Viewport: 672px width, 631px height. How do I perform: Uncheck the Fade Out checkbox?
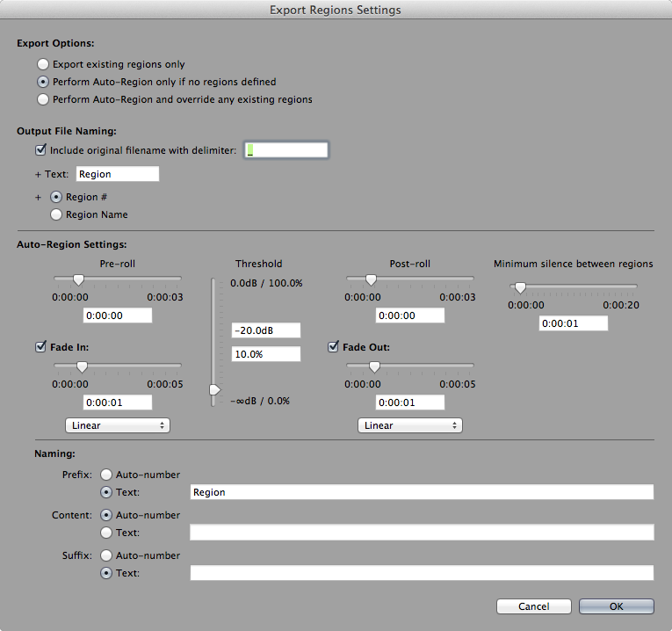334,347
